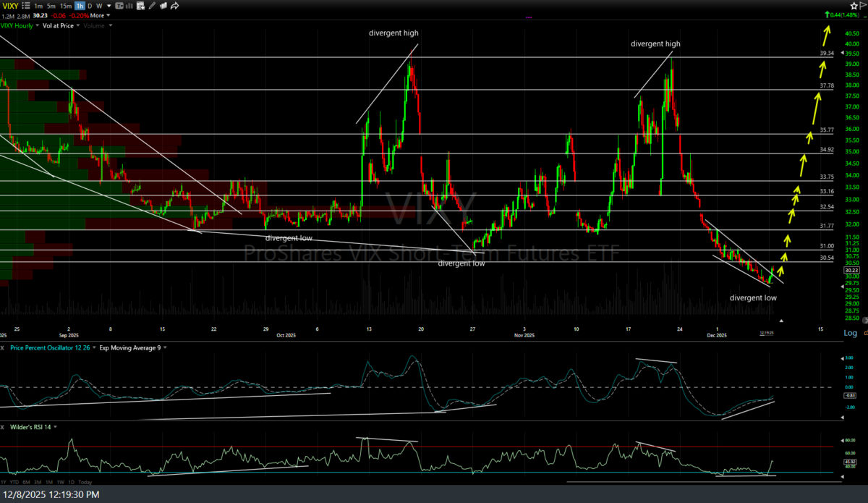The image size is (868, 503).
Task: Toggle the Log scale option
Action: (x=850, y=333)
